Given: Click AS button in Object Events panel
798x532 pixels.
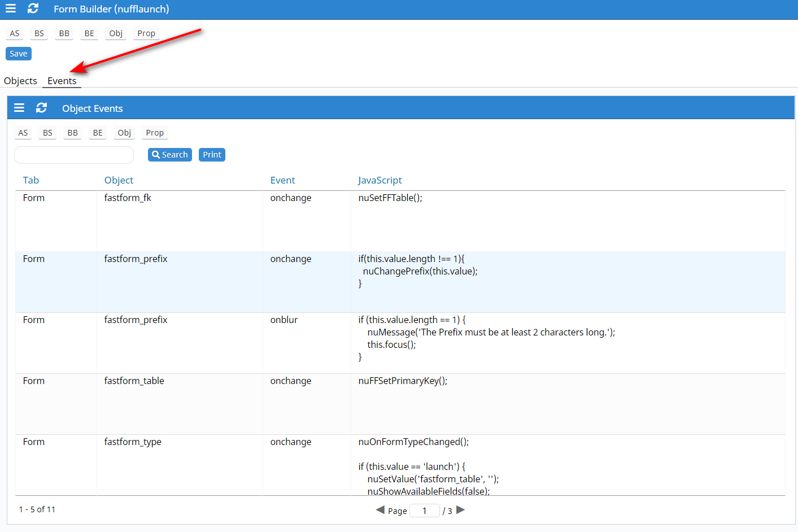Looking at the screenshot, I should [x=23, y=133].
